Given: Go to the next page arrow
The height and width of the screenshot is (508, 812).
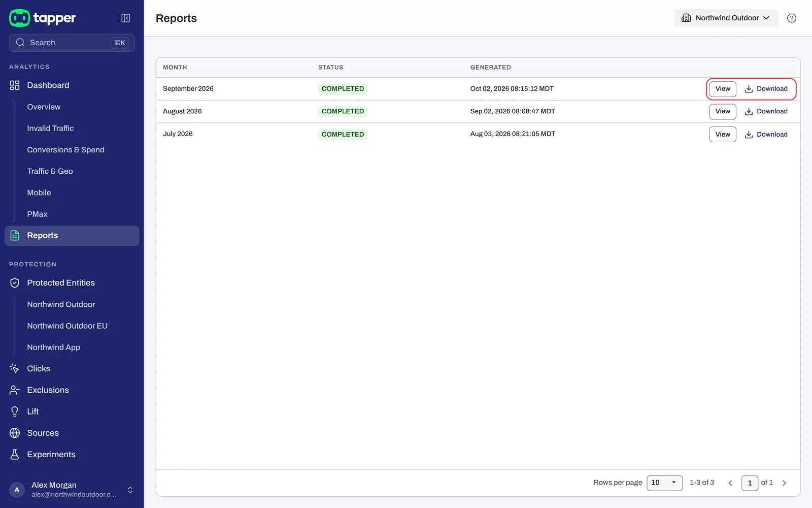Looking at the screenshot, I should pos(784,483).
